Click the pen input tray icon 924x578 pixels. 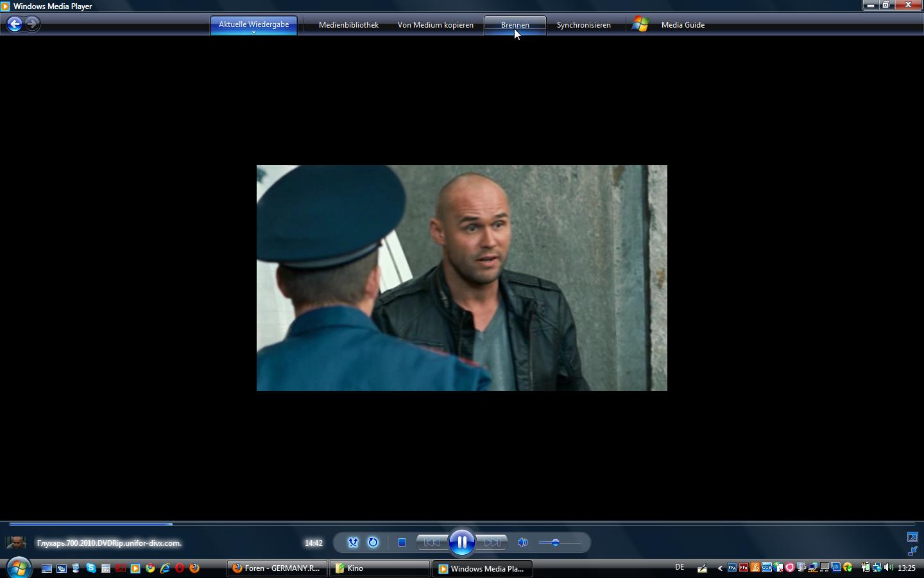(x=702, y=568)
